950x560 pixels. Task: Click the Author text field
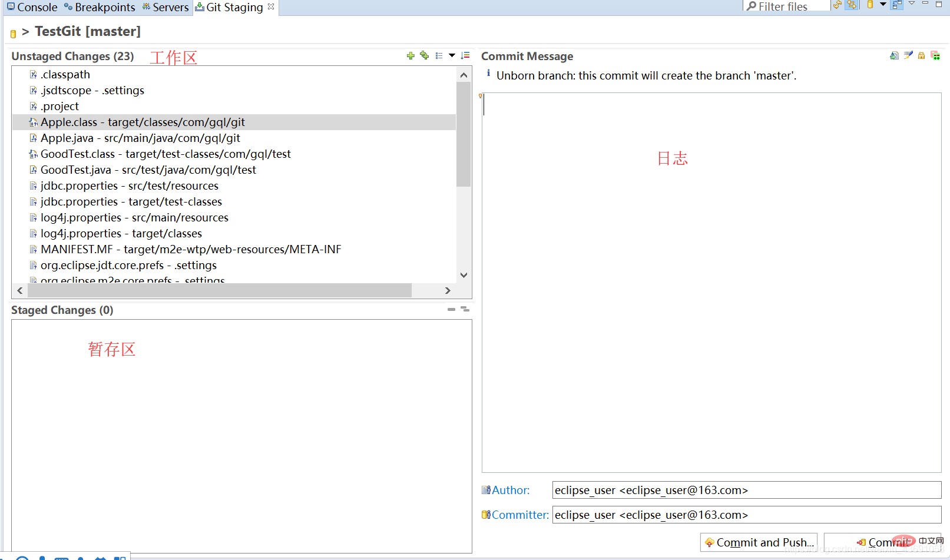[x=747, y=490]
